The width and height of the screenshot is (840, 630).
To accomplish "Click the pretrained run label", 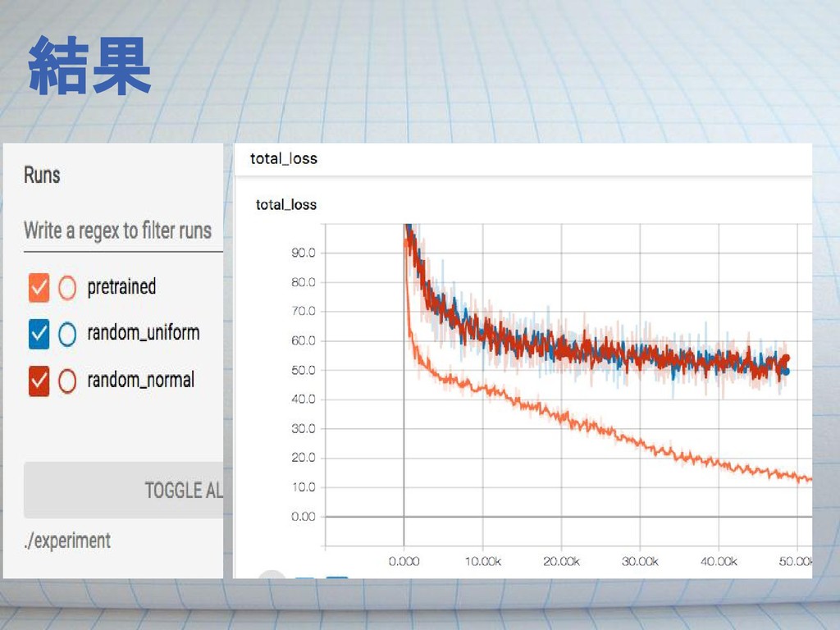I will click(x=121, y=287).
